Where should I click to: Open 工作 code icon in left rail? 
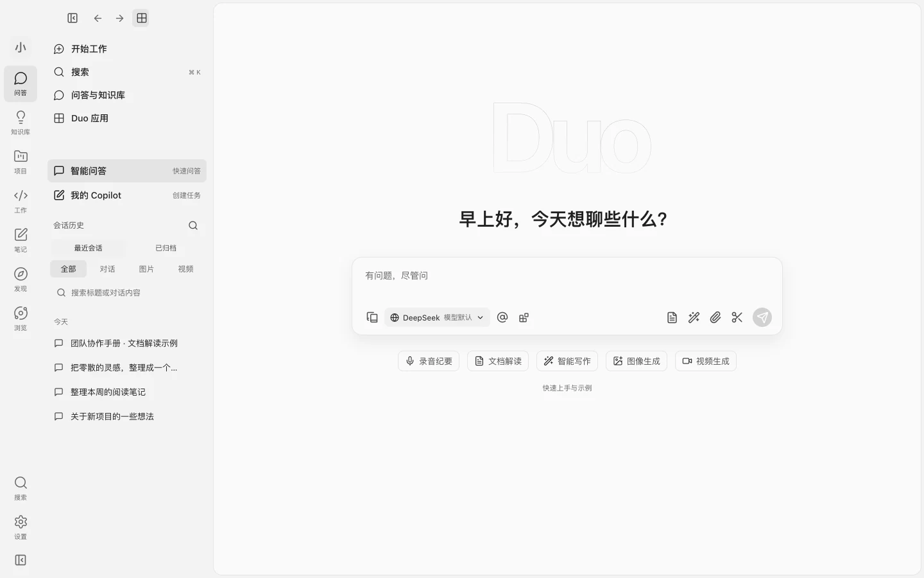click(21, 201)
